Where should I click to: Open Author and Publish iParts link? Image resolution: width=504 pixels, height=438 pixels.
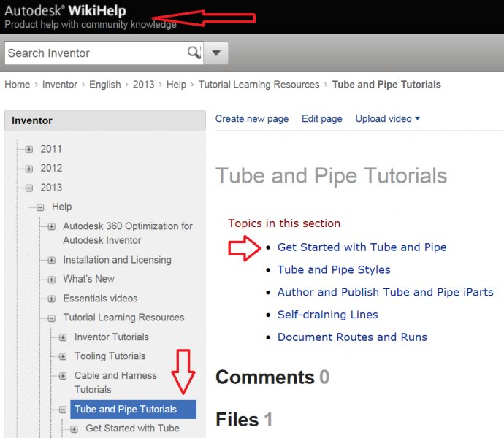(385, 292)
